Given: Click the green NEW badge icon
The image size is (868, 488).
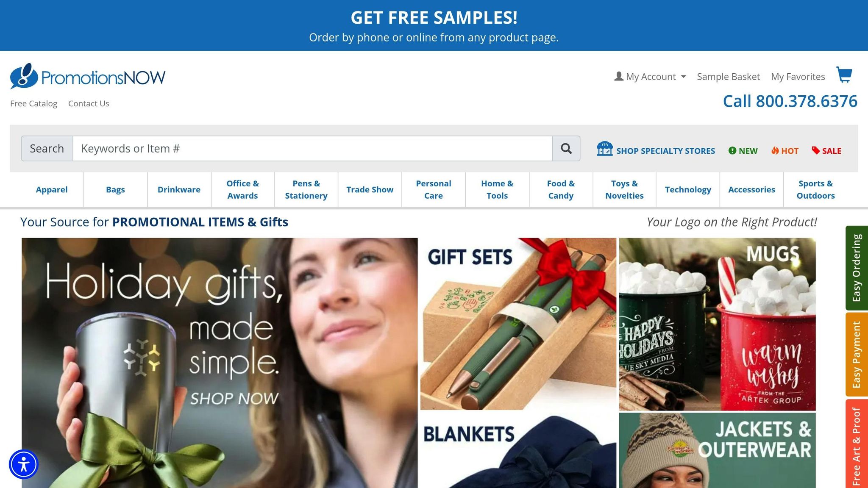Looking at the screenshot, I should click(732, 150).
